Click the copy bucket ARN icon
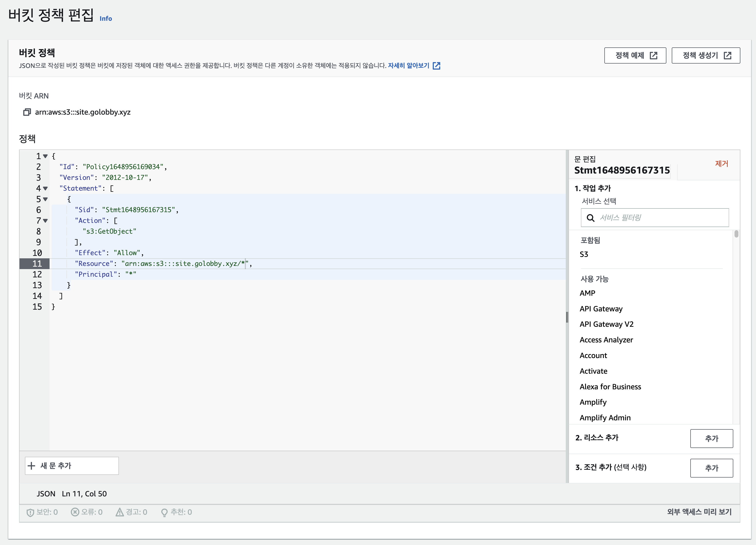The height and width of the screenshot is (545, 756). 27,112
